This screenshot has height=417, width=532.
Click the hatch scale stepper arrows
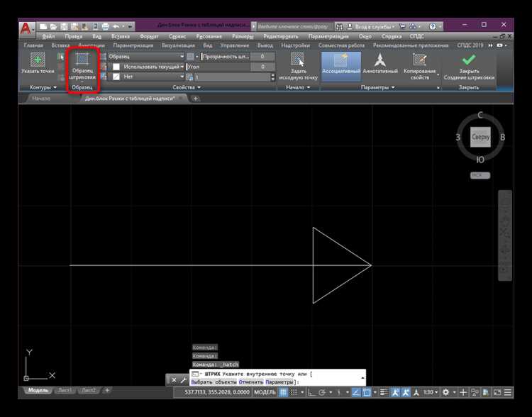[273, 77]
